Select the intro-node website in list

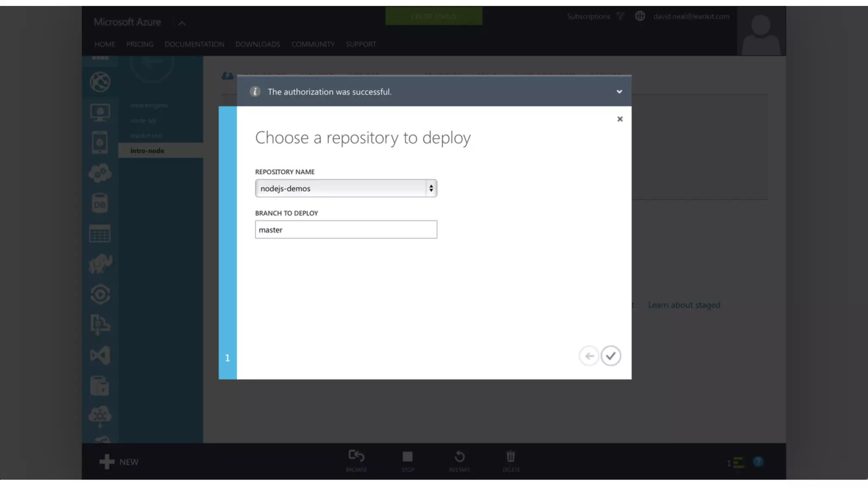pyautogui.click(x=147, y=151)
